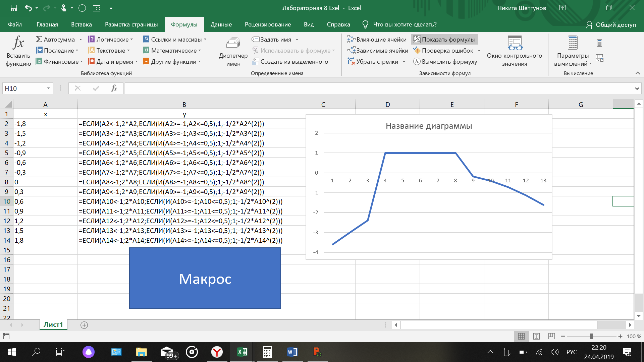Click the blue Макрос button

(205, 278)
